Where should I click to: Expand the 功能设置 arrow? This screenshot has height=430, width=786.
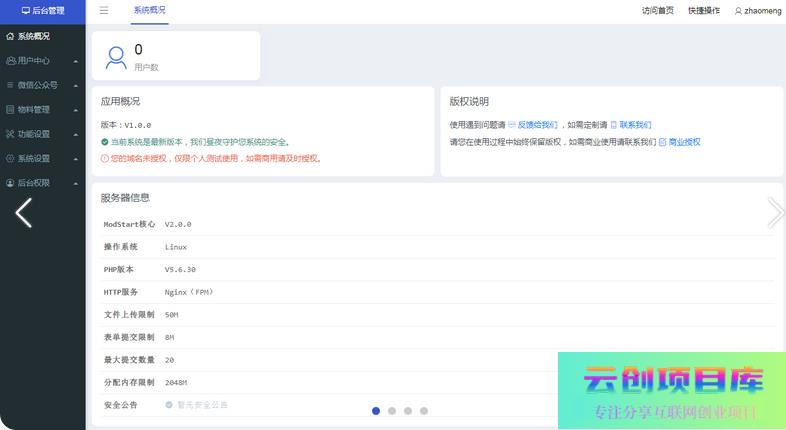(76, 135)
